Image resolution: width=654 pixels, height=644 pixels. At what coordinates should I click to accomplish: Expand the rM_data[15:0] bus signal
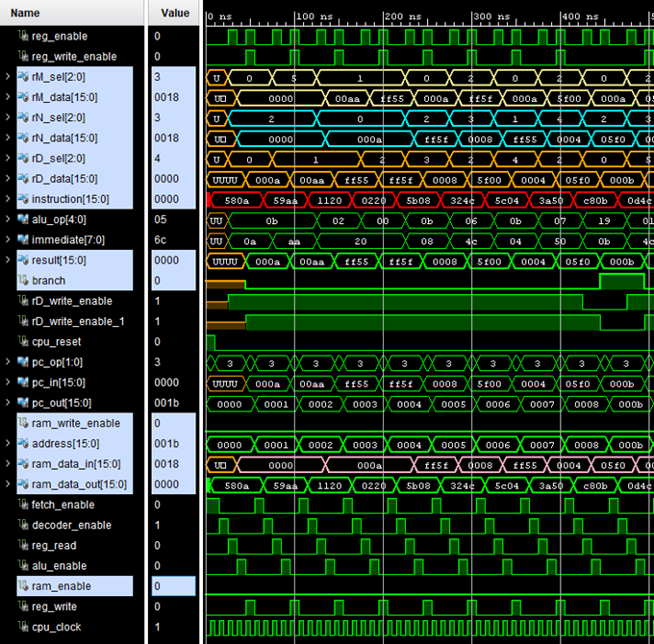(8, 97)
